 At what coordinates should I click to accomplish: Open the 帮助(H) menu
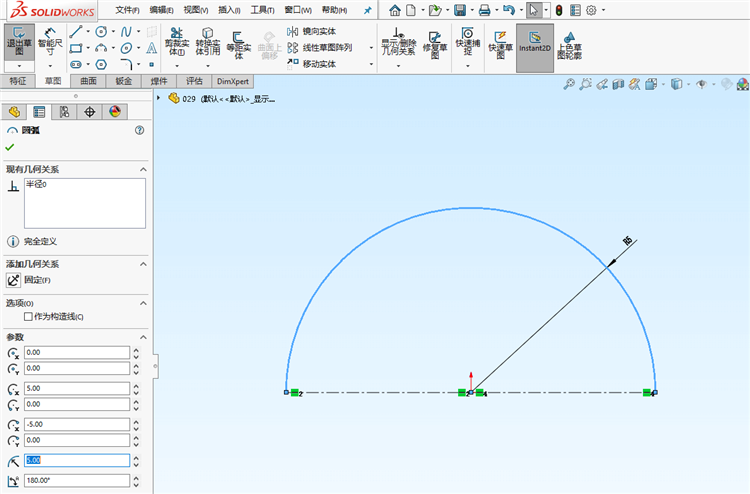334,10
